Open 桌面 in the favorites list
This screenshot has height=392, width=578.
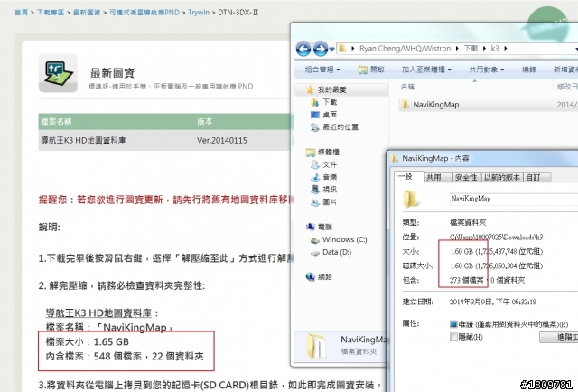click(324, 115)
